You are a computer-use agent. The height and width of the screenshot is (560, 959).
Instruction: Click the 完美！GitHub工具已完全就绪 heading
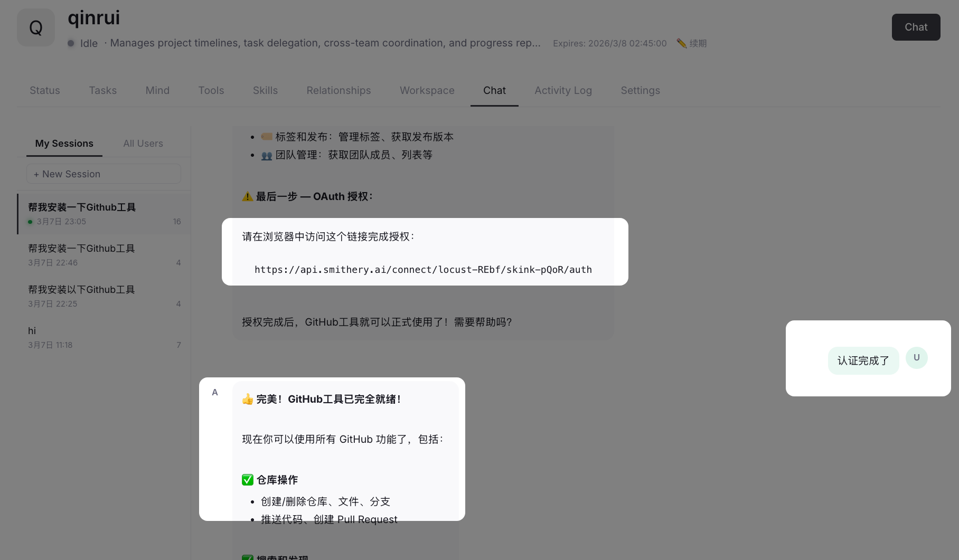pyautogui.click(x=321, y=399)
